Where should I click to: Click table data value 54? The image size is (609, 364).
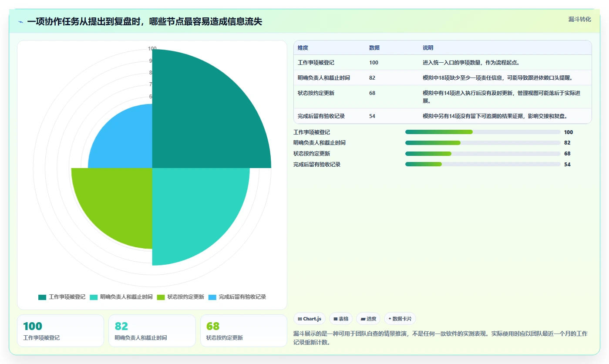pos(372,116)
